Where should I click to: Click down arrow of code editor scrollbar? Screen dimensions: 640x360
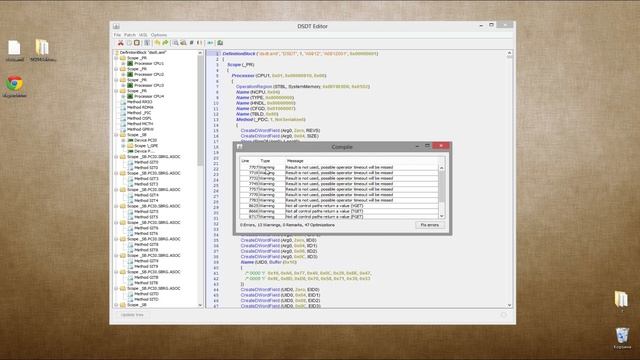click(x=509, y=305)
